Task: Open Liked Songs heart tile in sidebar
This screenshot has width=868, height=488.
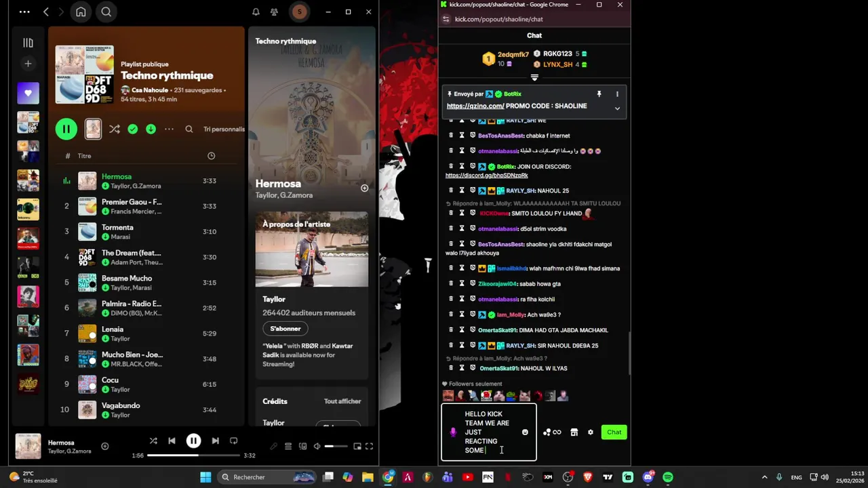Action: [x=28, y=93]
